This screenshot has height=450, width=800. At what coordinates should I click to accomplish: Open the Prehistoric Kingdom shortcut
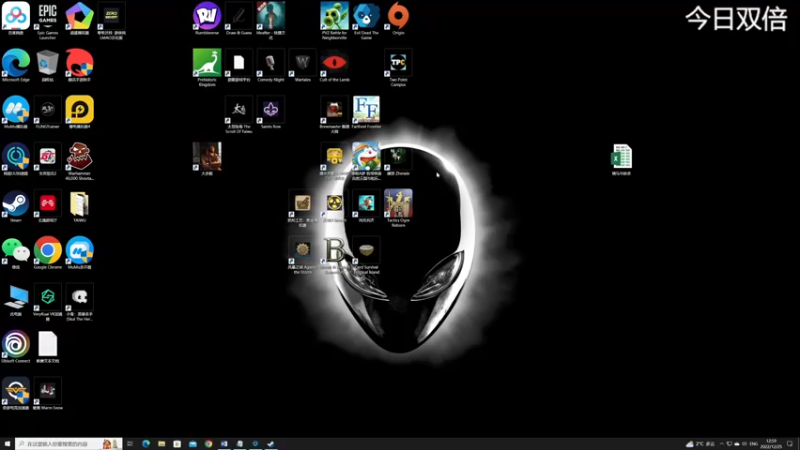(x=207, y=68)
